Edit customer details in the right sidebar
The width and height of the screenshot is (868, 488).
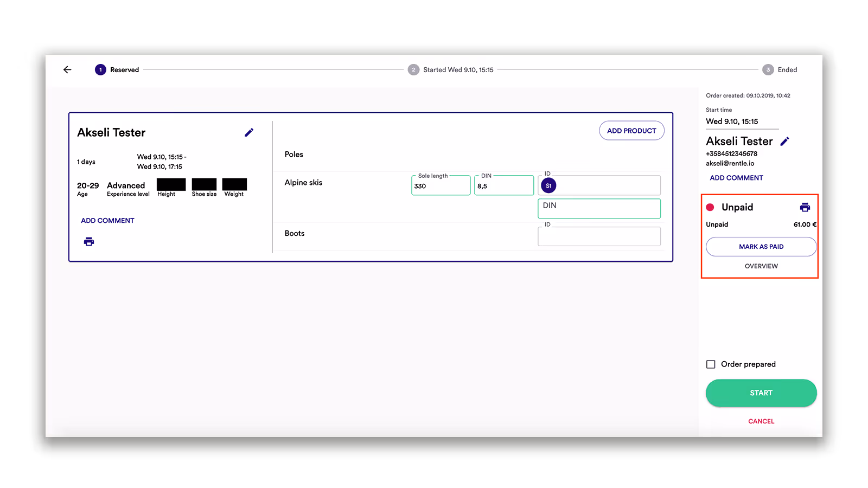coord(785,140)
